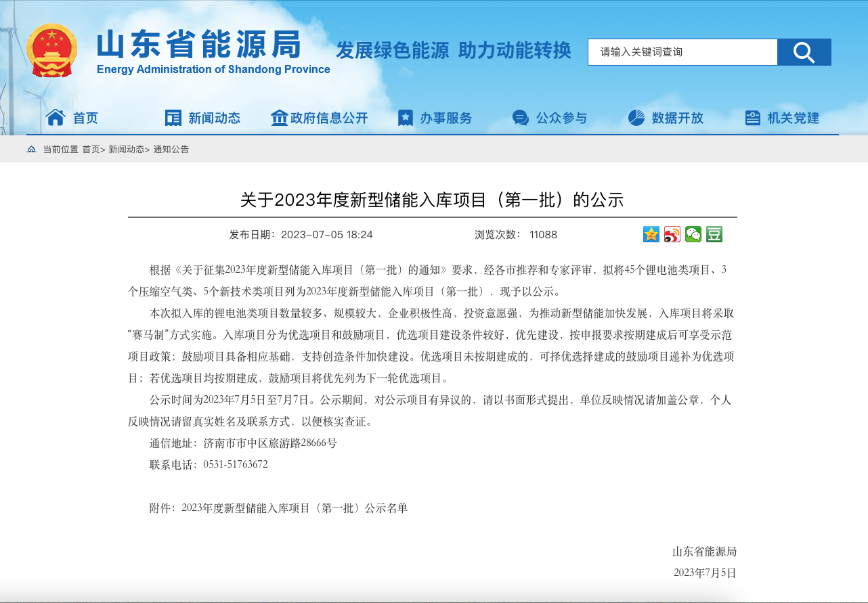The image size is (868, 603).
Task: Go to 新闻动态 in the breadcrumb
Action: [127, 150]
